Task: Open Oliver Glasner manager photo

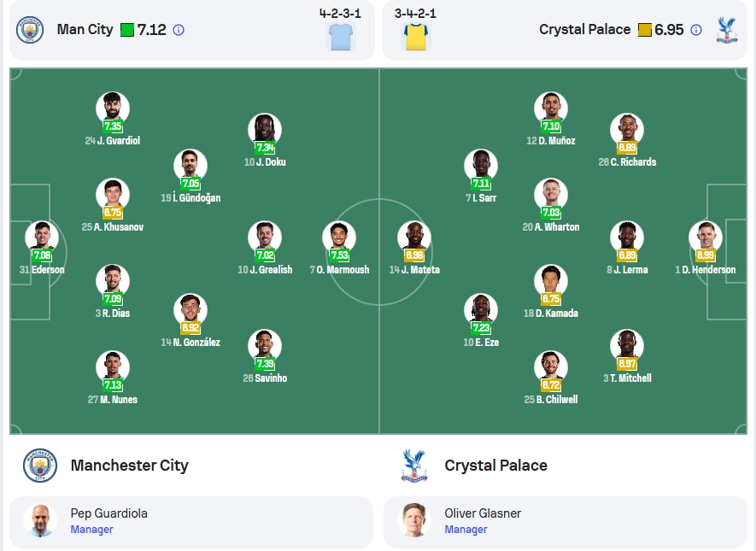Action: [x=414, y=520]
